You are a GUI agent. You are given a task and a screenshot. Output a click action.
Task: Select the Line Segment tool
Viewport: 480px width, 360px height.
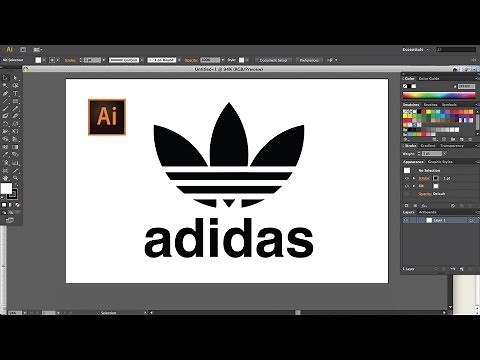pyautogui.click(x=5, y=101)
